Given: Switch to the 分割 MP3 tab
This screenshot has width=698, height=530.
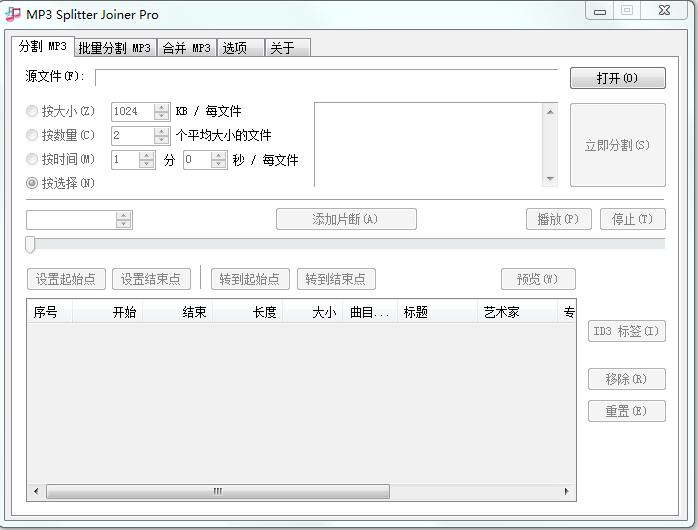Looking at the screenshot, I should [x=43, y=46].
